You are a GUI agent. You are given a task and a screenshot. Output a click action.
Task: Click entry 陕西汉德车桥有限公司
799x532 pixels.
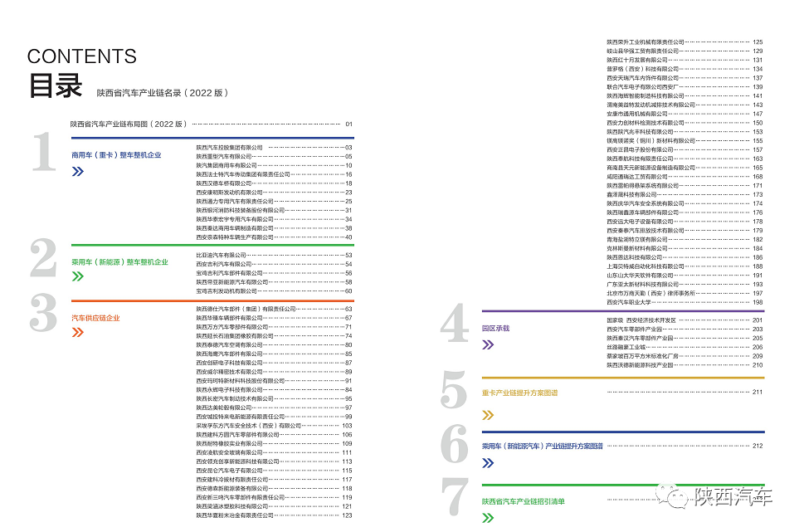click(x=224, y=183)
